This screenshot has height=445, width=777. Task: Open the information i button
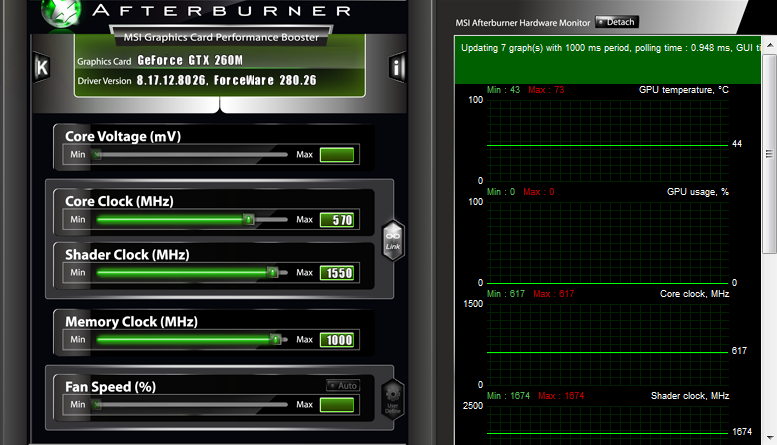tap(397, 67)
